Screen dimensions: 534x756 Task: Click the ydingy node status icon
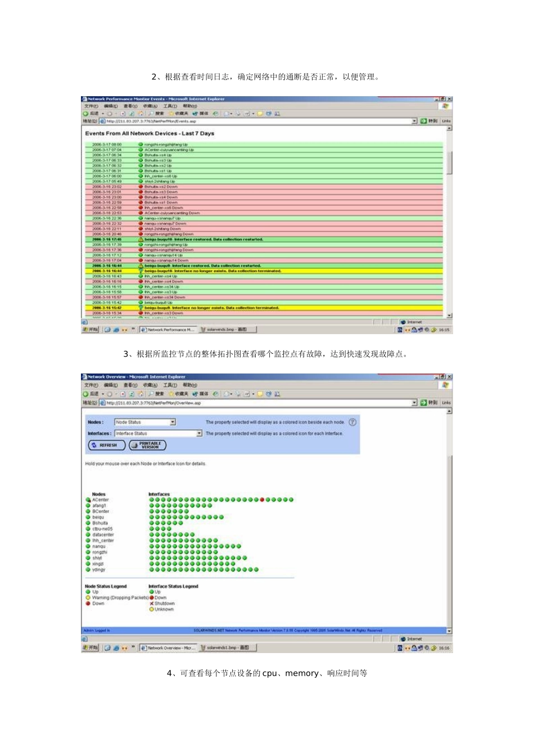88,570
